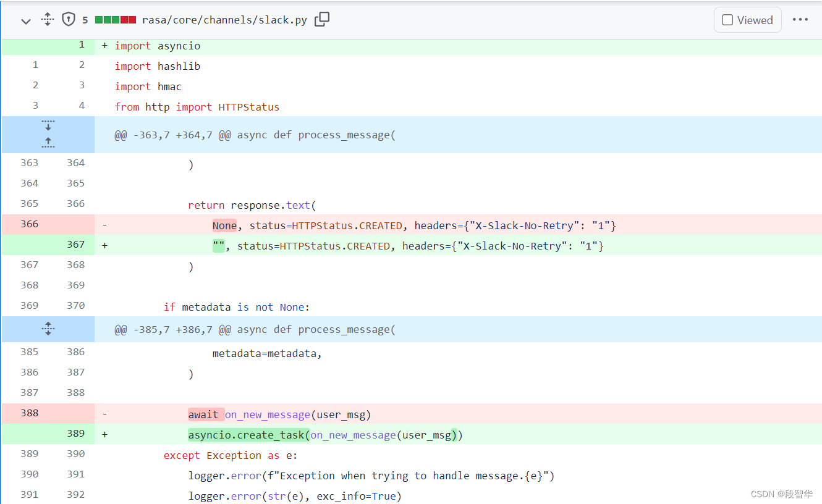
Task: Select 'return response.text(' line
Action: point(252,205)
